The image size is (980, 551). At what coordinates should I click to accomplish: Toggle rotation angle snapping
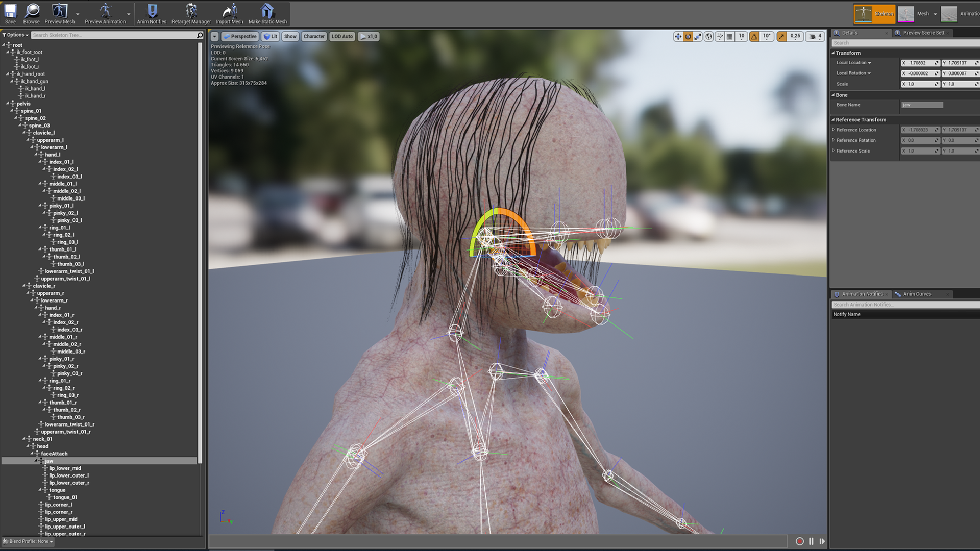click(754, 36)
